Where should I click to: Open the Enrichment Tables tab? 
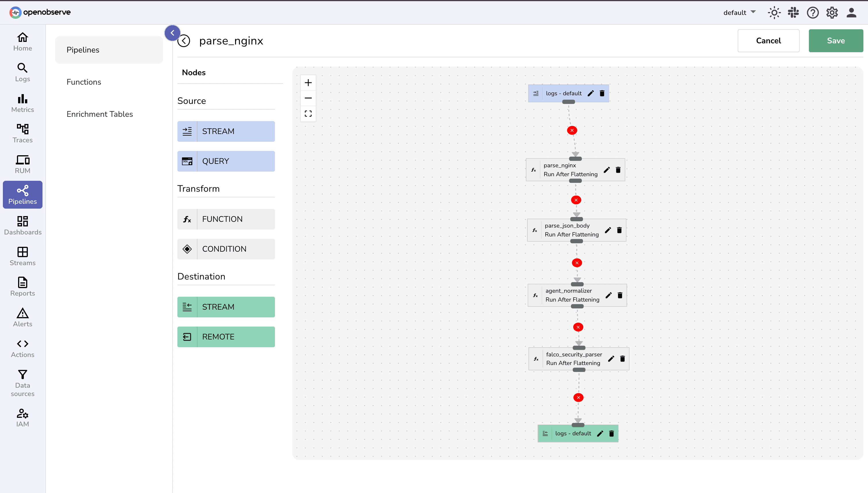pos(100,114)
